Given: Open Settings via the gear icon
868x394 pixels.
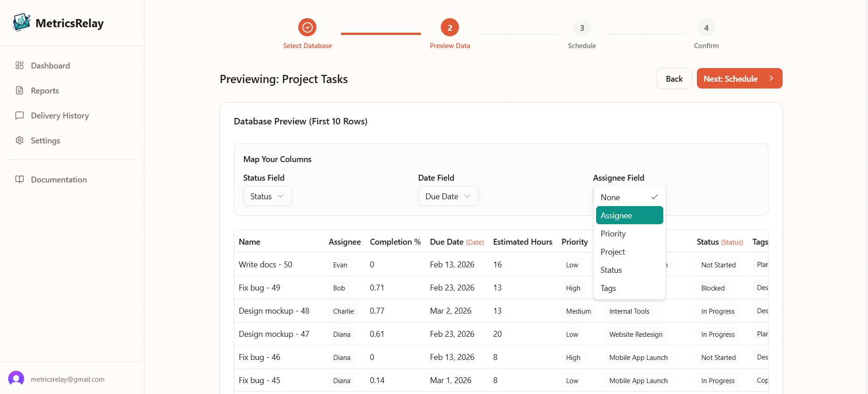Looking at the screenshot, I should coord(20,140).
